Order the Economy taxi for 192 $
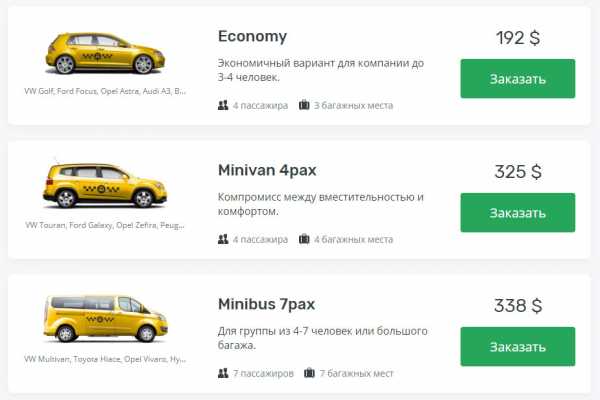 (x=517, y=79)
